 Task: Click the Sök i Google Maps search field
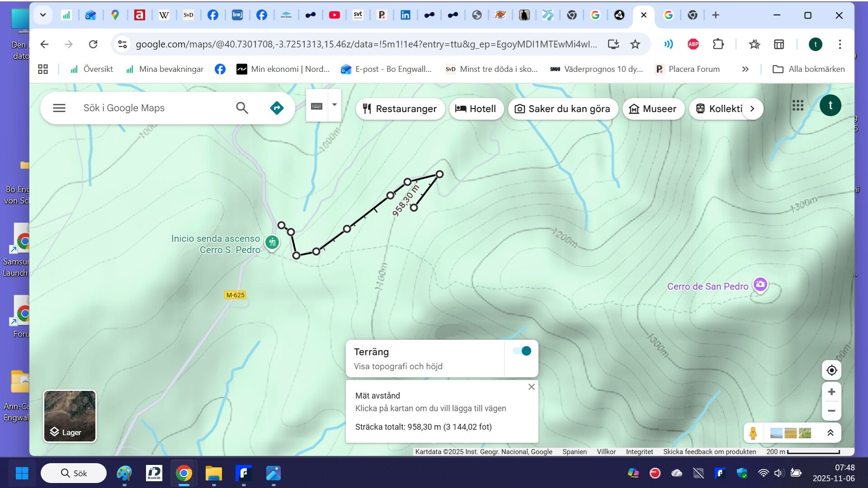[x=154, y=108]
